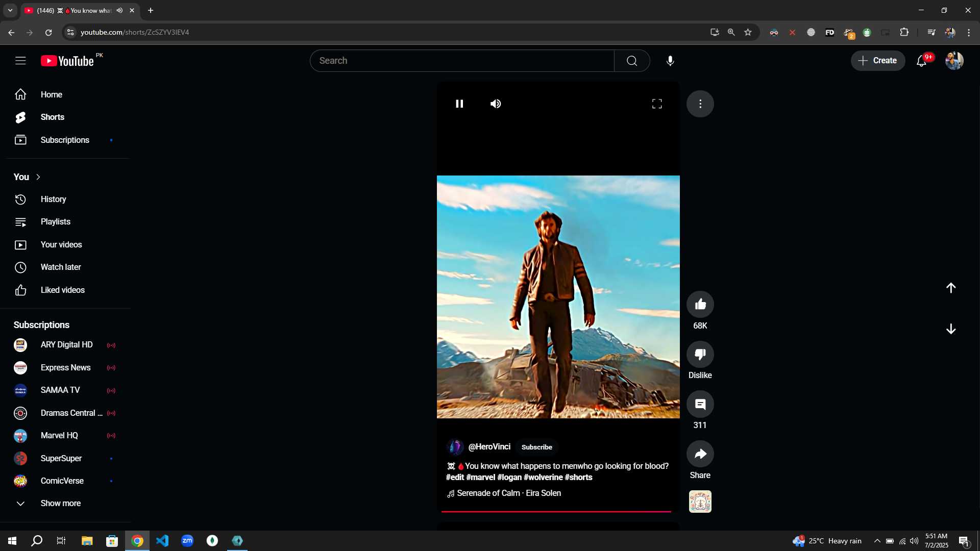Click the address bar URL
Screen dimensions: 980x551
(x=135, y=32)
